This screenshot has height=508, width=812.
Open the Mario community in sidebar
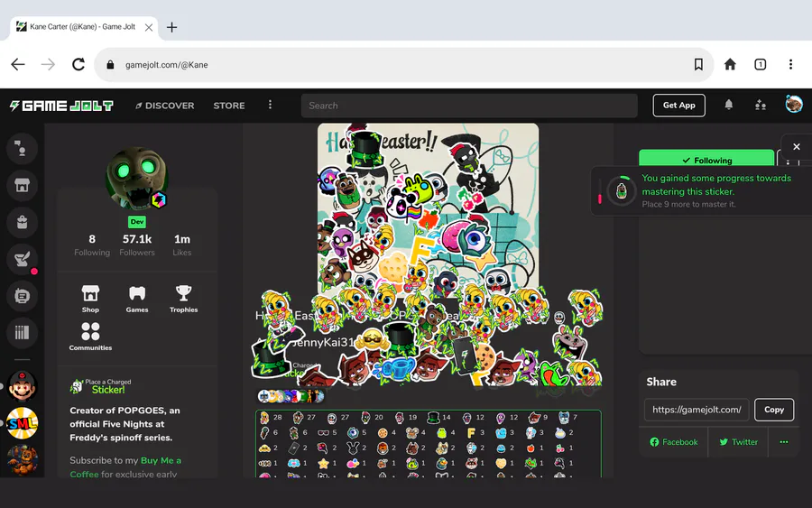coord(22,386)
